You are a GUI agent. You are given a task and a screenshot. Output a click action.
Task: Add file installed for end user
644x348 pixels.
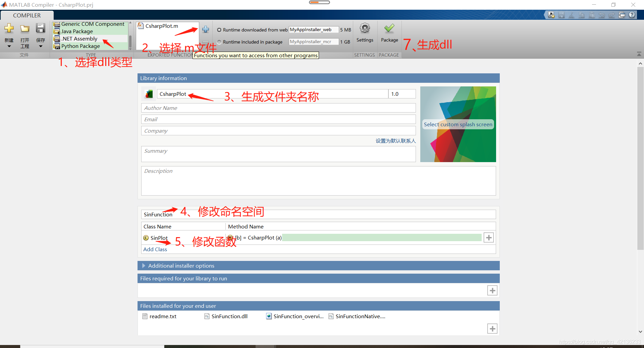pos(492,329)
